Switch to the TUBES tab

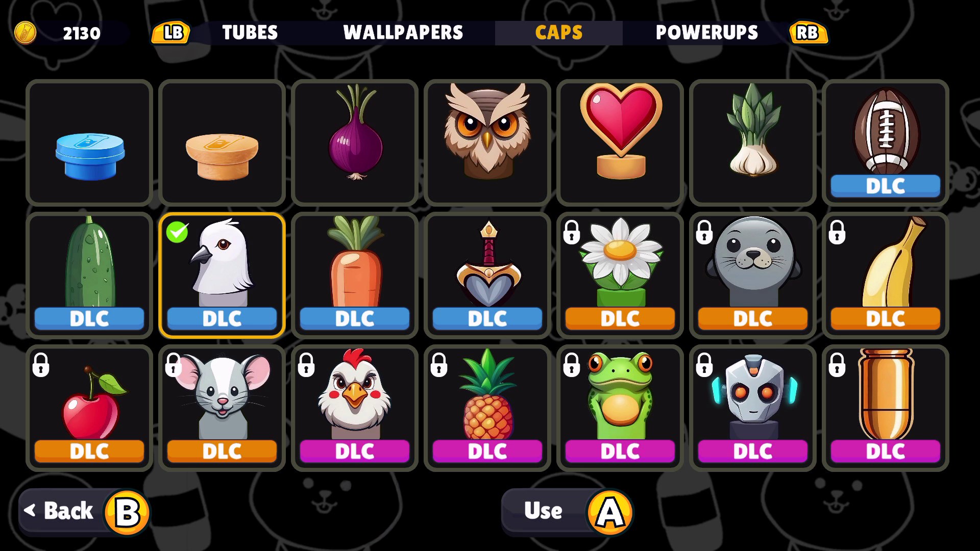tap(250, 33)
